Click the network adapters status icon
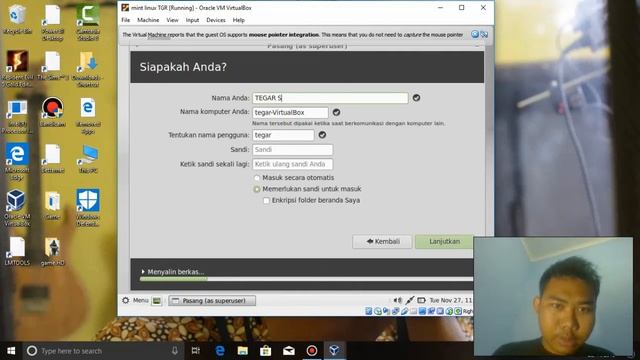Viewport: 640px width, 360px height. 396,311
